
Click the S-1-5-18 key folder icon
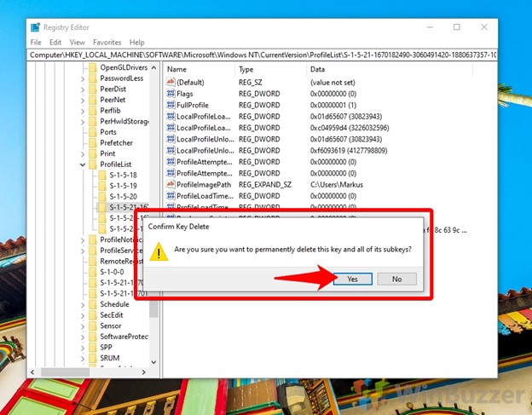102,175
